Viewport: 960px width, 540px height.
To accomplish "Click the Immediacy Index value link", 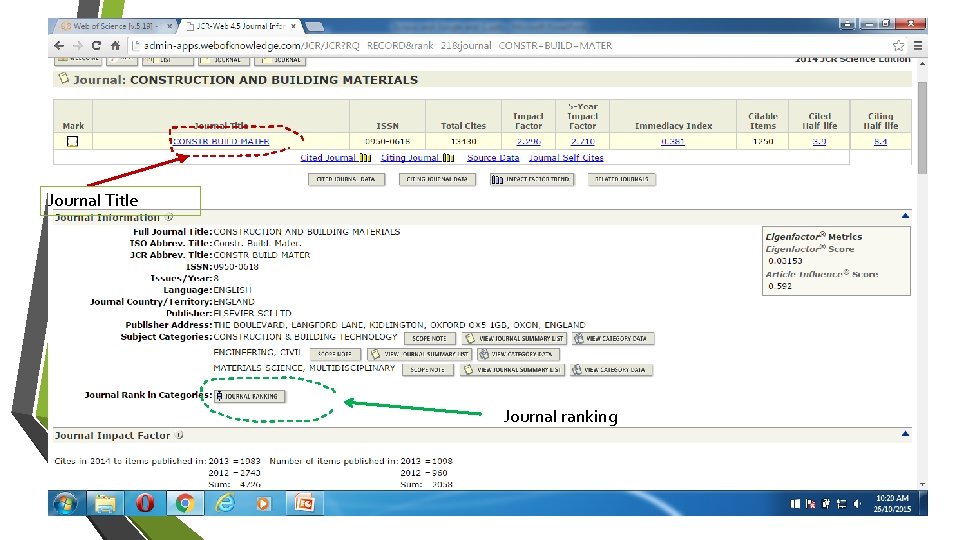I will tap(672, 141).
